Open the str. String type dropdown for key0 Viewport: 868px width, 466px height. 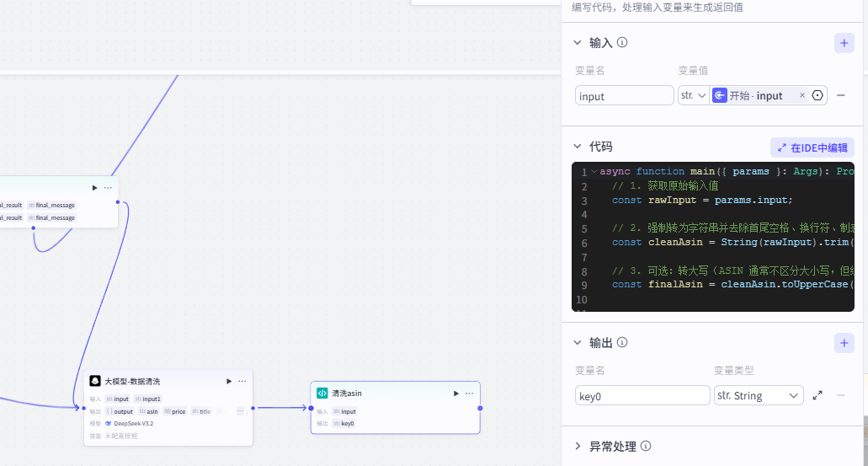(x=759, y=395)
